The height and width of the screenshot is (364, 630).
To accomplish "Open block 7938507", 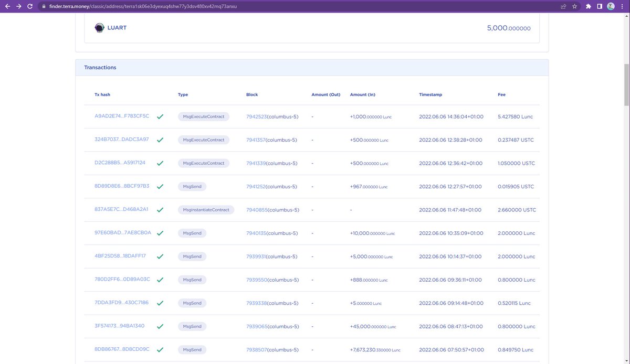I will pyautogui.click(x=256, y=350).
